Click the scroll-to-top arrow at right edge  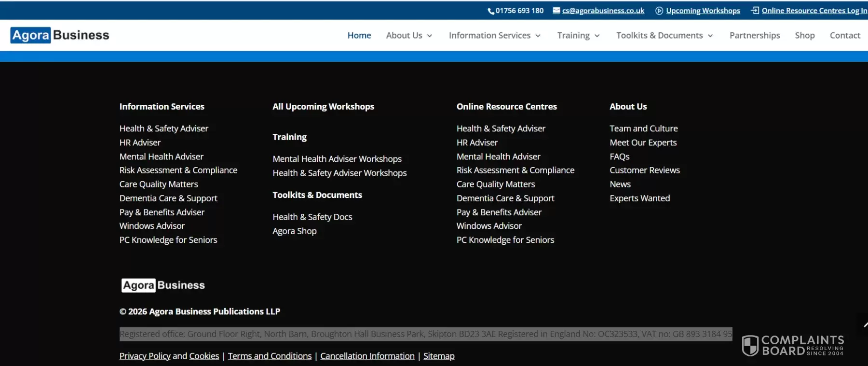(x=865, y=325)
